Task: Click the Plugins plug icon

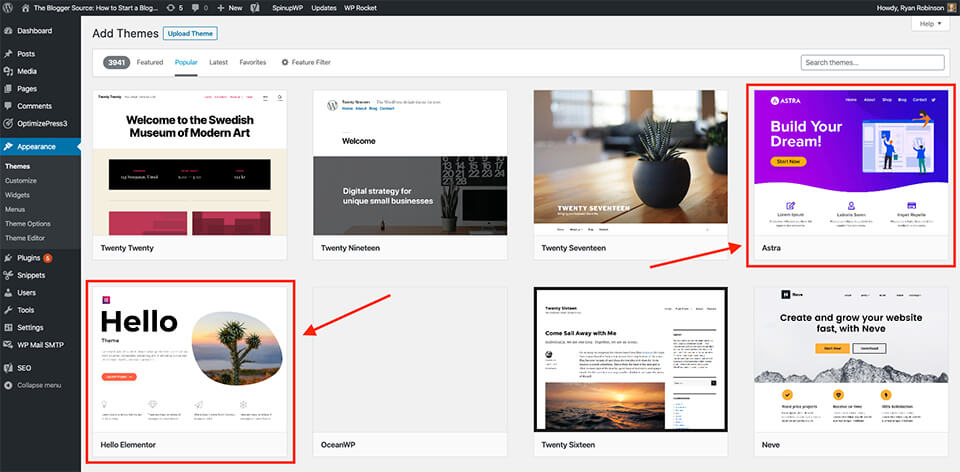Action: [x=9, y=258]
